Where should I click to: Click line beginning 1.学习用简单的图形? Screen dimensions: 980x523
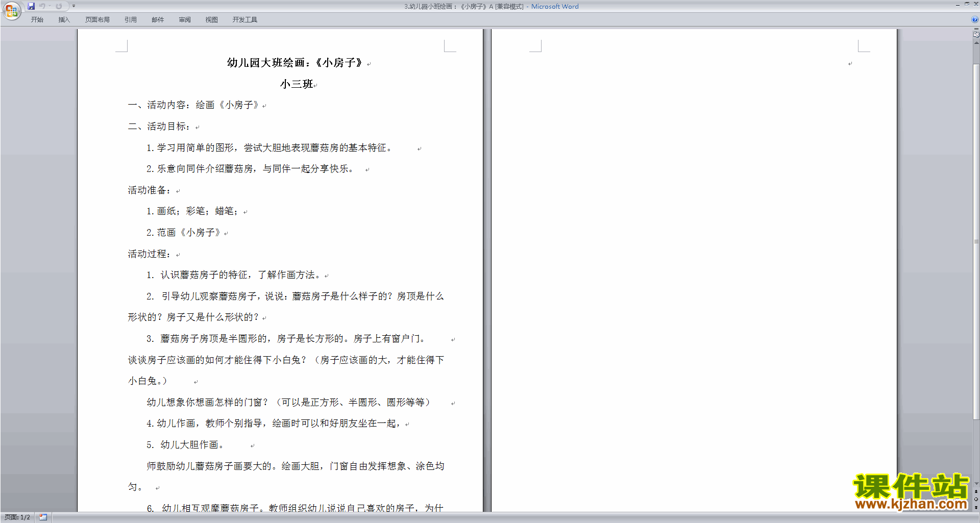(x=269, y=148)
